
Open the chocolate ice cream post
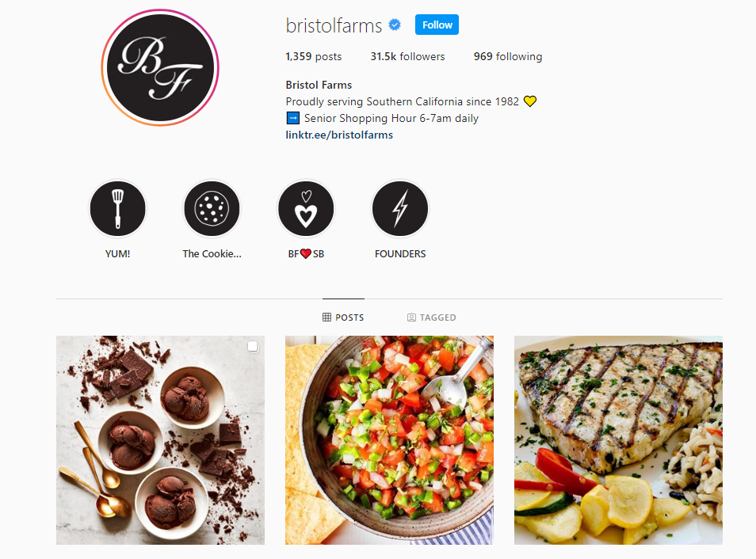pos(161,440)
